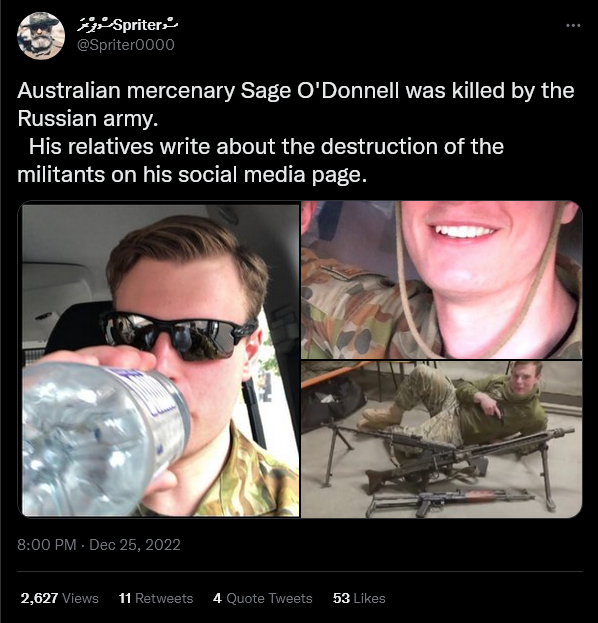Click the Dec 25, 2022 date
The image size is (598, 623).
point(135,544)
